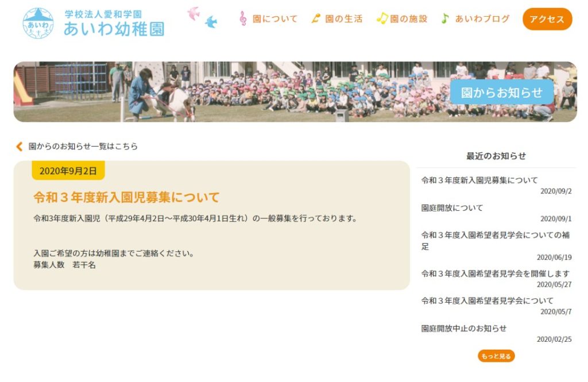The width and height of the screenshot is (588, 382).
Task: Open 令和３年度入園希望者見学会を開催します link
Action: 496,273
